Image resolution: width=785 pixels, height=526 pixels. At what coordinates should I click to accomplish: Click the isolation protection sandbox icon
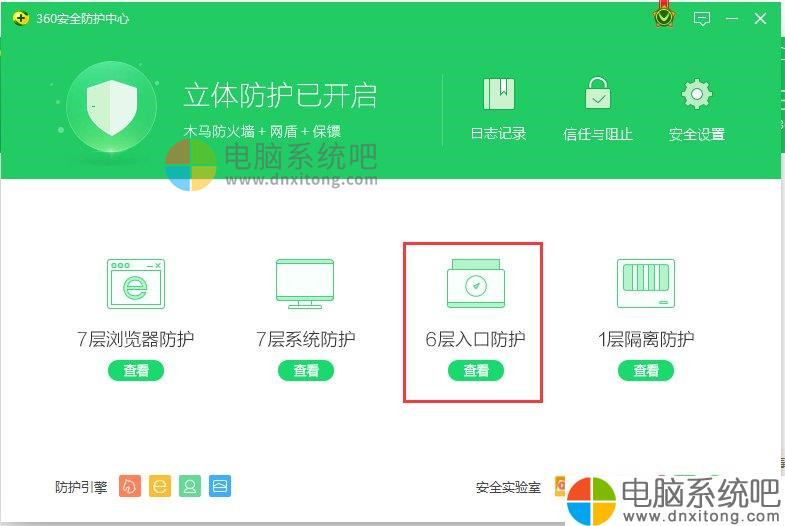(x=646, y=283)
